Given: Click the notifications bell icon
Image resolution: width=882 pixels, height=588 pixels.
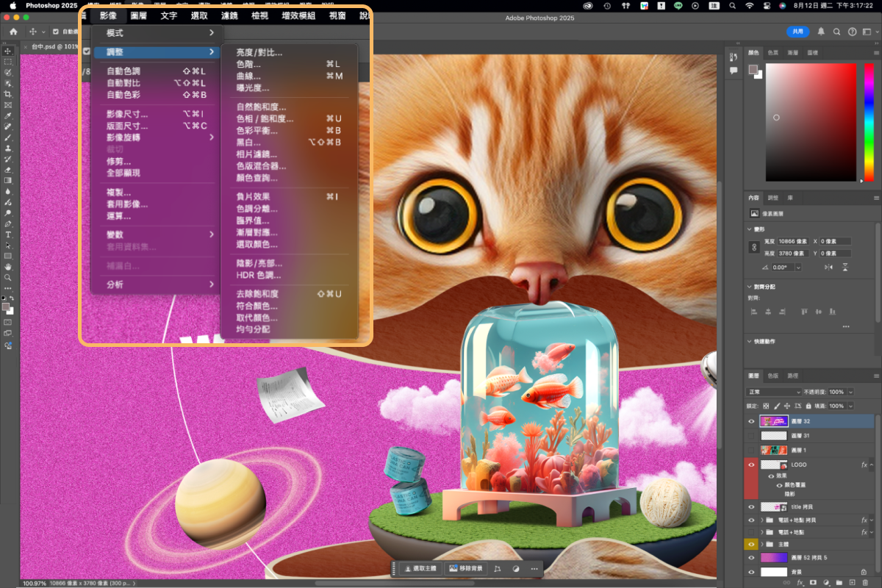Looking at the screenshot, I should point(821,32).
